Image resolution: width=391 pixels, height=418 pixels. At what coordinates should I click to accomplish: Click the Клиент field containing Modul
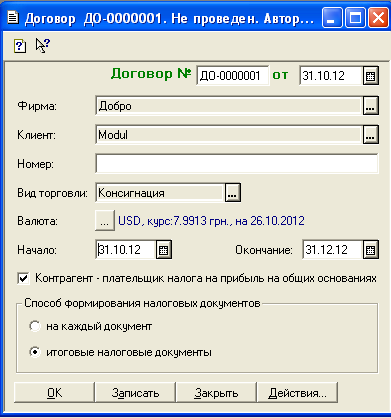pos(229,135)
